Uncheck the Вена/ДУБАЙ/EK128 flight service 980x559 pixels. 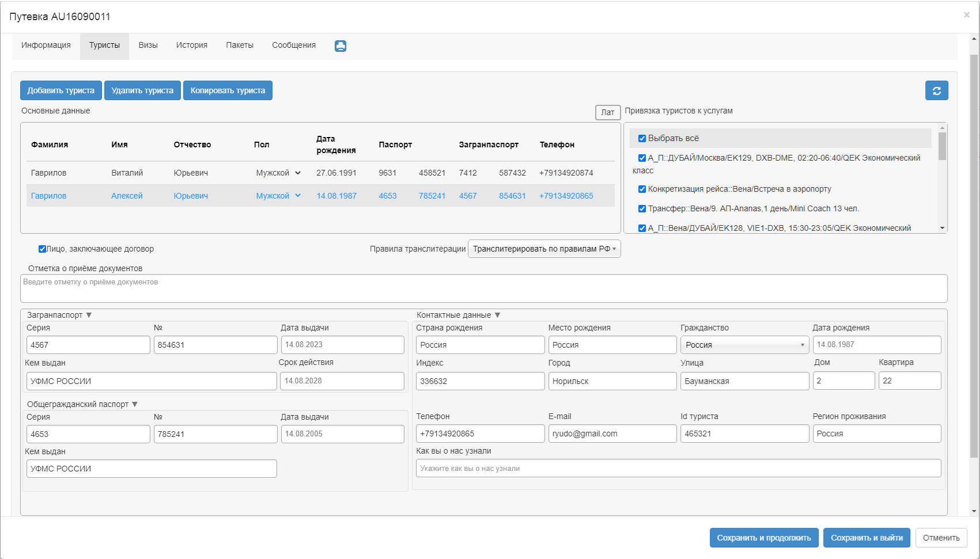pyautogui.click(x=642, y=228)
